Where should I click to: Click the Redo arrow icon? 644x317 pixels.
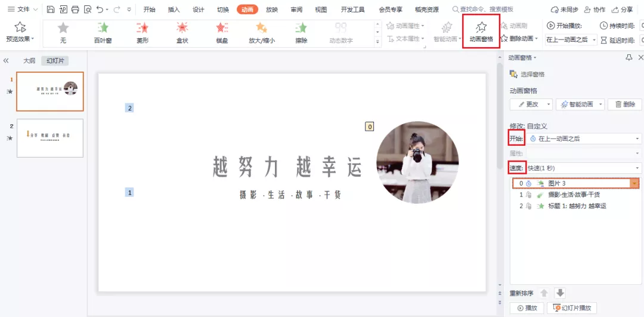click(116, 10)
